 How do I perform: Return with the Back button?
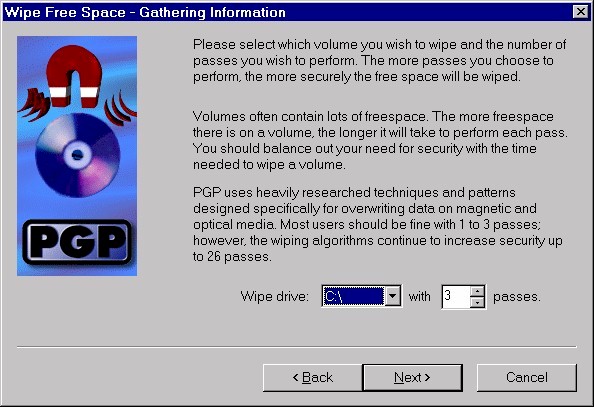tap(313, 377)
